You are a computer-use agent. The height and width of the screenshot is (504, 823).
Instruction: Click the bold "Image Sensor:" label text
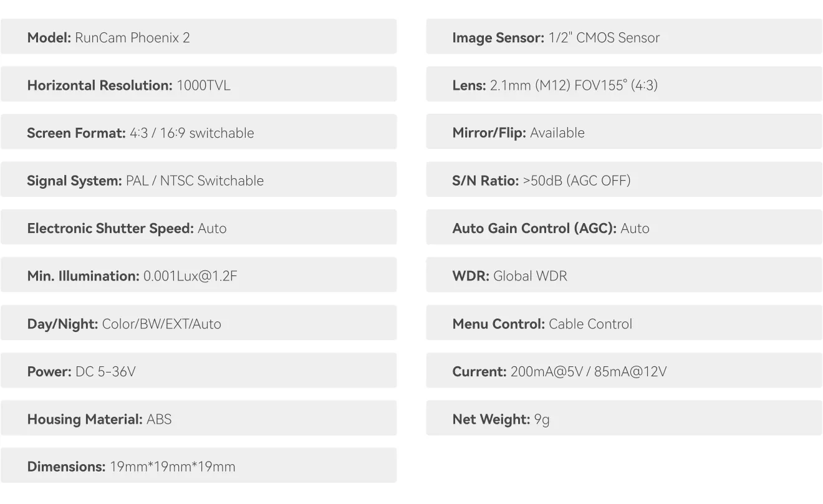tap(498, 38)
